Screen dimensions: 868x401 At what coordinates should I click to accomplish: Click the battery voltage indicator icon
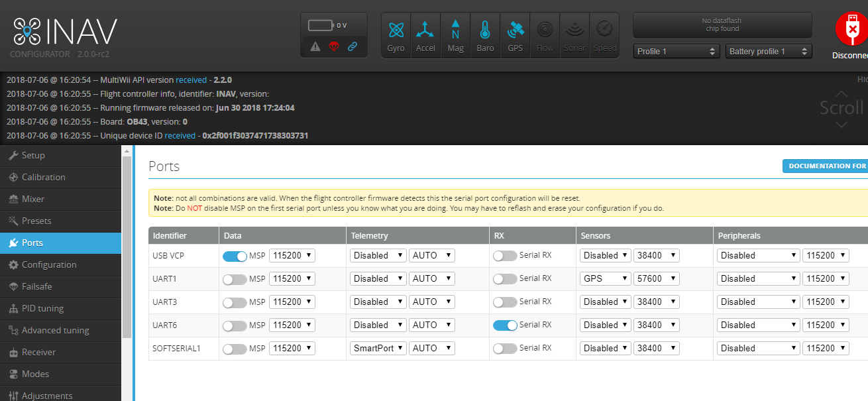322,25
